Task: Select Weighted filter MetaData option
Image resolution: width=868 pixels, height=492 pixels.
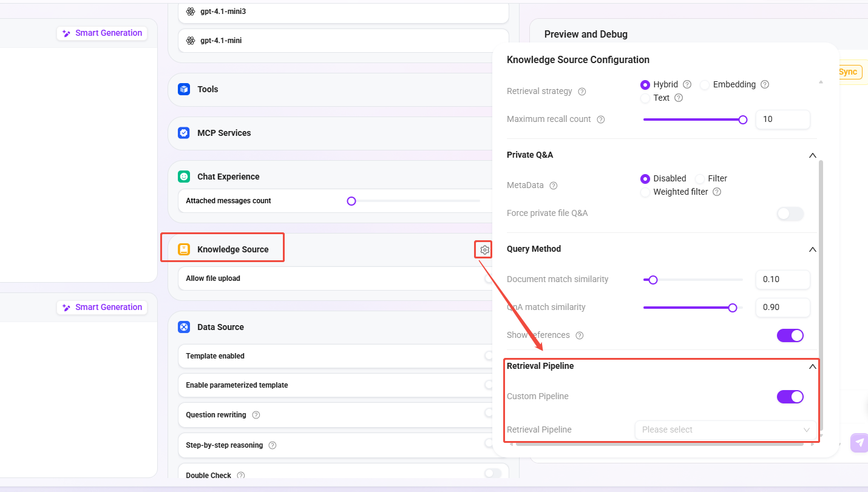Action: click(x=645, y=192)
